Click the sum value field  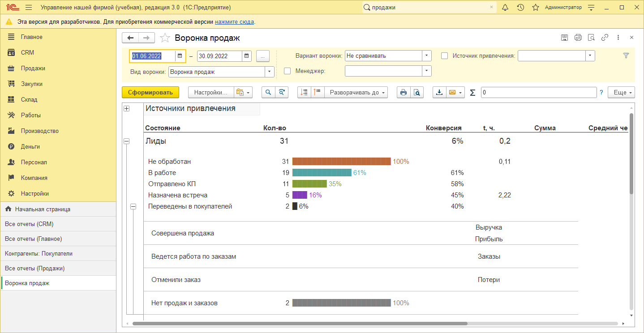pos(539,92)
